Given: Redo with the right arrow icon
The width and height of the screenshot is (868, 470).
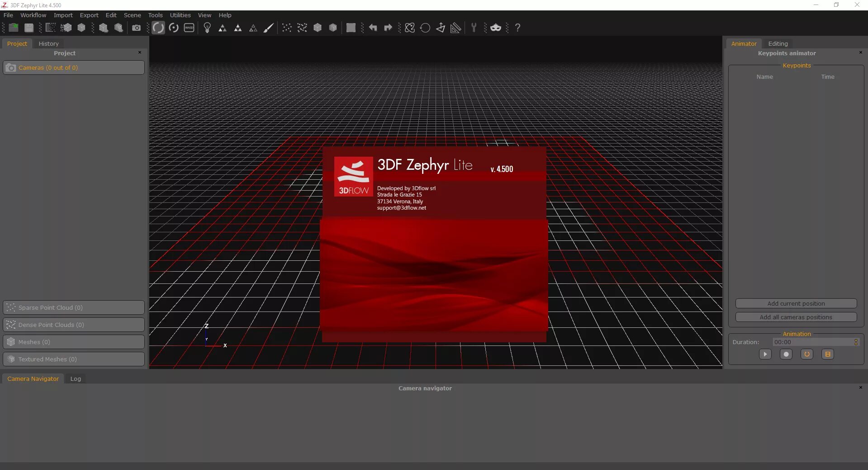Looking at the screenshot, I should coord(388,28).
